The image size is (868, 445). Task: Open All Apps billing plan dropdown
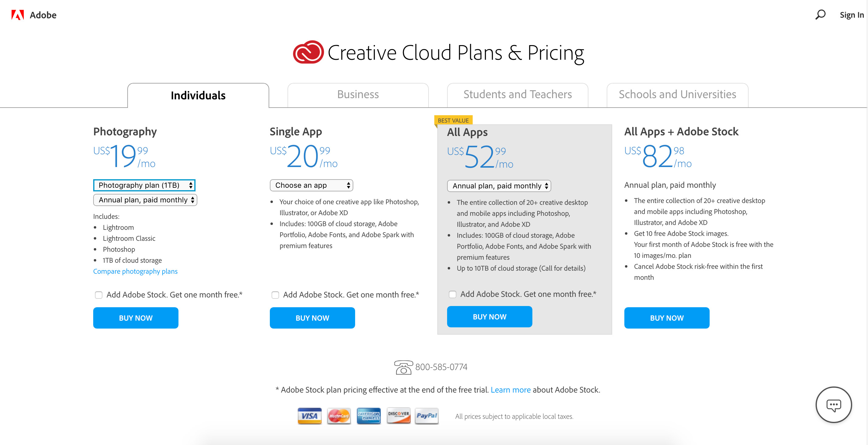click(x=499, y=186)
